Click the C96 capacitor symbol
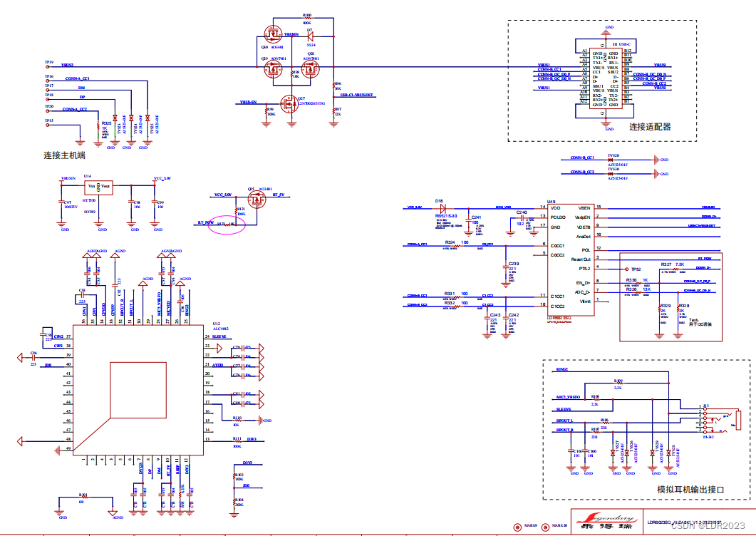 33,358
